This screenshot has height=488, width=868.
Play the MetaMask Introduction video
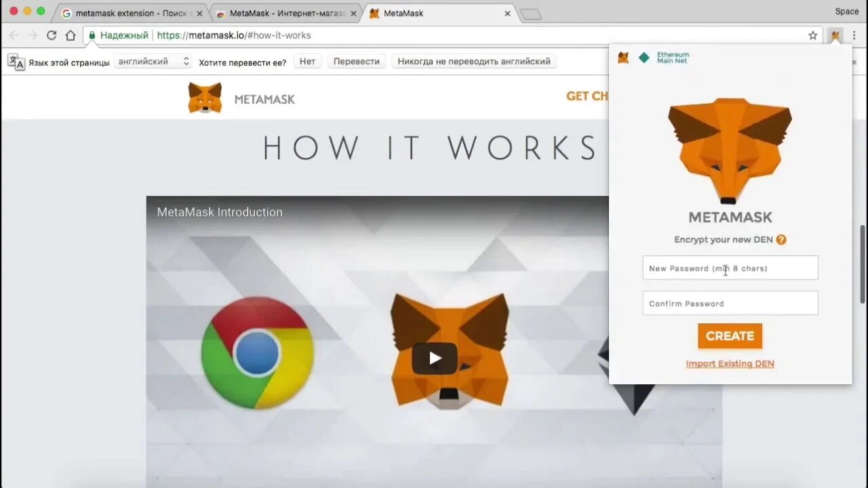coord(435,359)
